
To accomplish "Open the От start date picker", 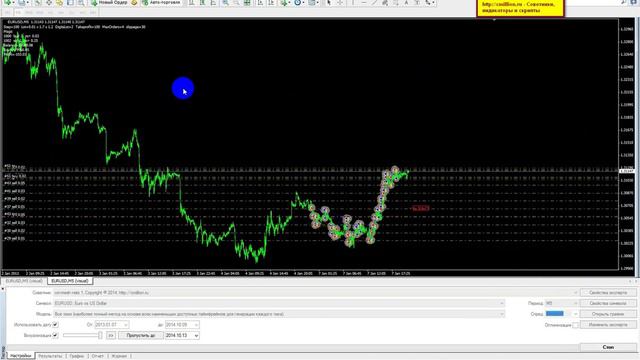I will pyautogui.click(x=125, y=324).
